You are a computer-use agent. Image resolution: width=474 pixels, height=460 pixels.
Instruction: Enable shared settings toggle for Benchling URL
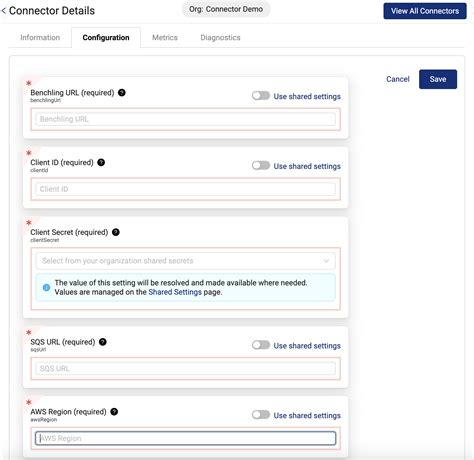[261, 96]
